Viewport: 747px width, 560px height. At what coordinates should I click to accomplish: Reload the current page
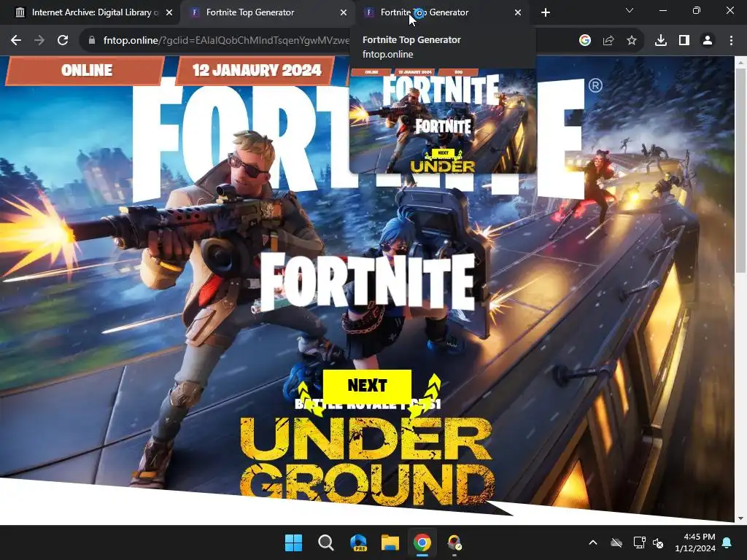coord(63,41)
